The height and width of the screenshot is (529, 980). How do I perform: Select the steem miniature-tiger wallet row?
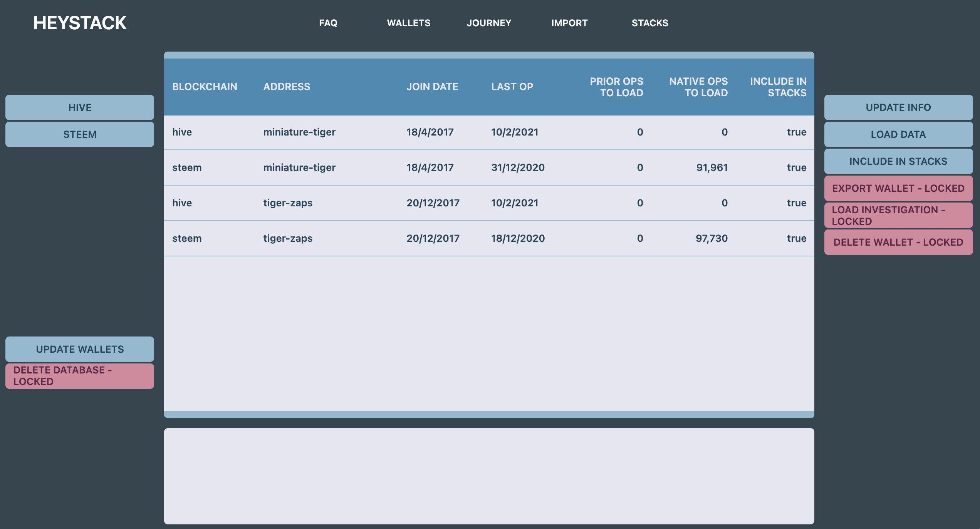[x=488, y=168]
